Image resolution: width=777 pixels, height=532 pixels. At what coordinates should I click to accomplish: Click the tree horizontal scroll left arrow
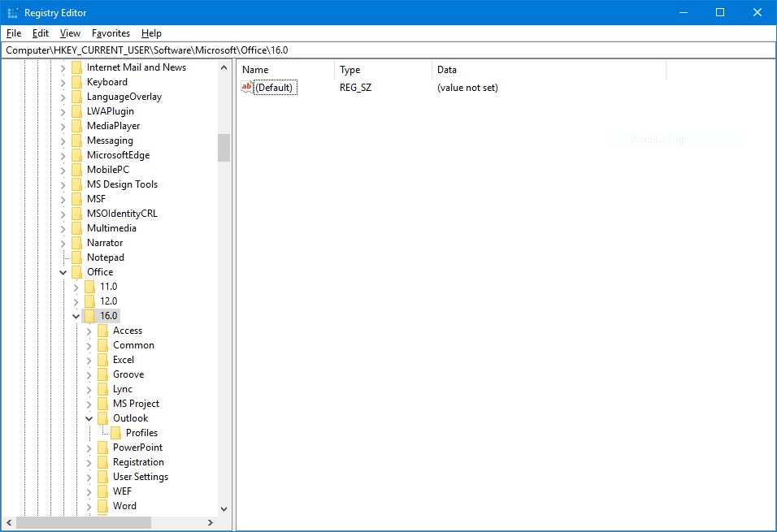coord(9,522)
